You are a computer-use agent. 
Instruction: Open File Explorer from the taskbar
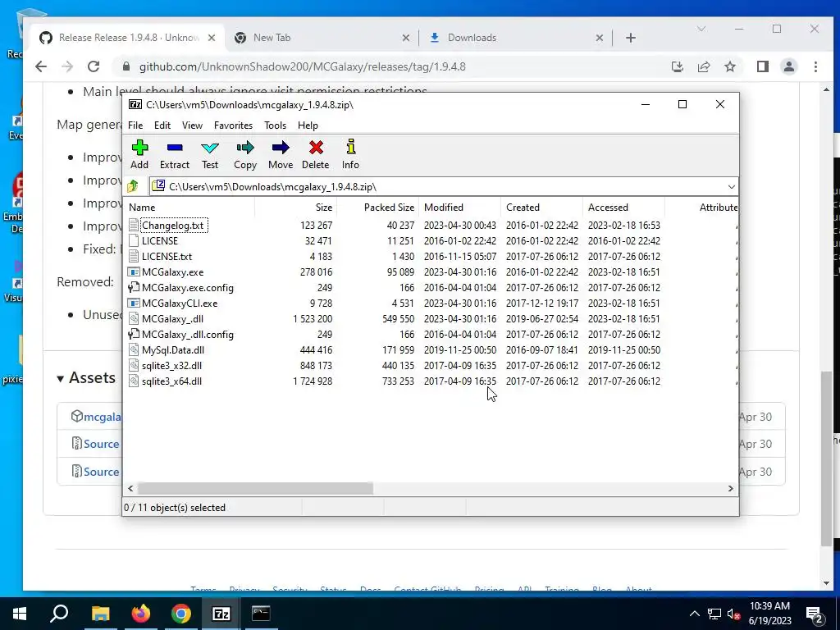[x=100, y=614]
